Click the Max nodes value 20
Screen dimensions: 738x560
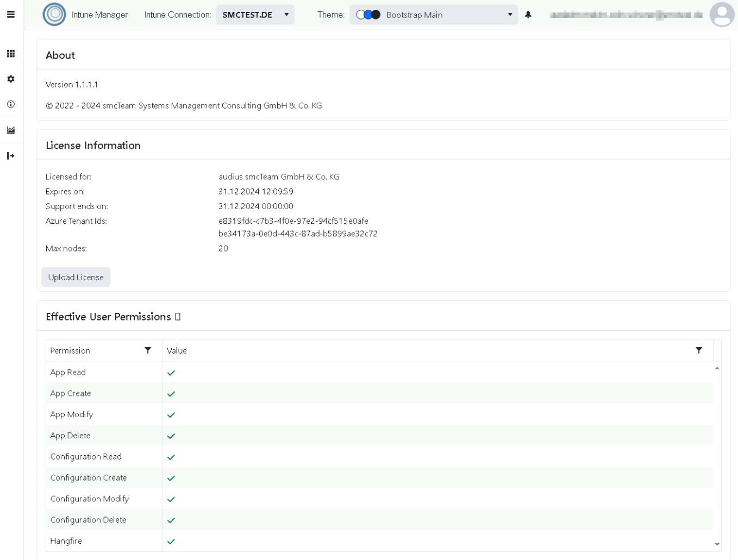coord(223,248)
